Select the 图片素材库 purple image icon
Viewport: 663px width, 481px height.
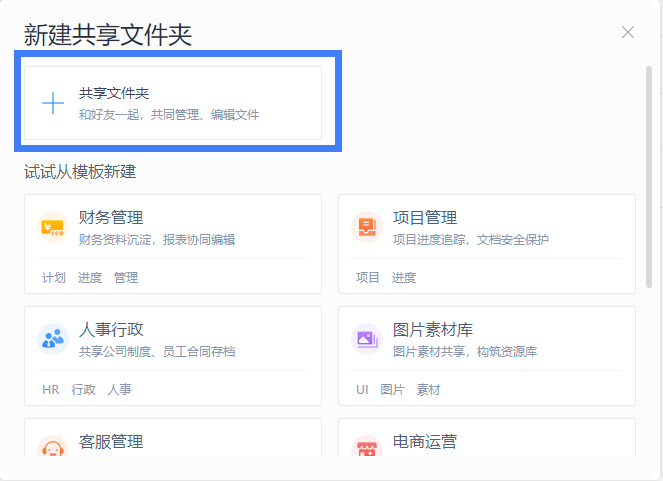[367, 339]
